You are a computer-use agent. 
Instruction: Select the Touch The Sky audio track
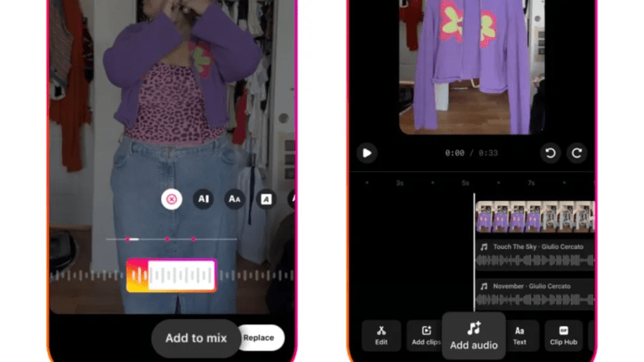[535, 255]
